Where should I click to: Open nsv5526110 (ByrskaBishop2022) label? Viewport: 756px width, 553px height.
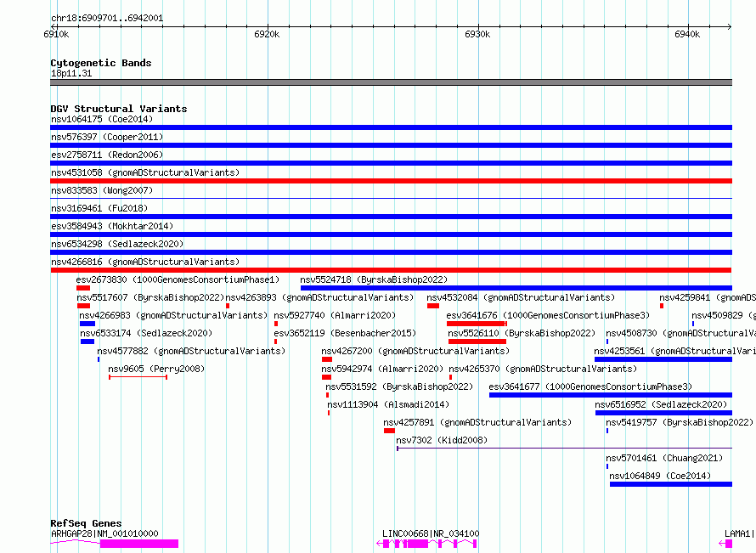coord(522,333)
